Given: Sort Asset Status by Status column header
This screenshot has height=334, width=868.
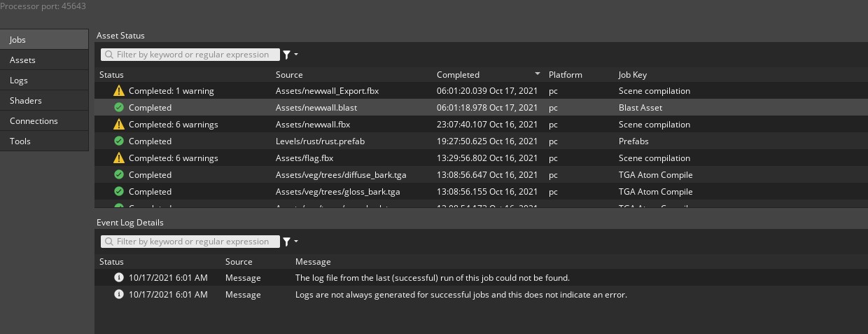Looking at the screenshot, I should 111,75.
